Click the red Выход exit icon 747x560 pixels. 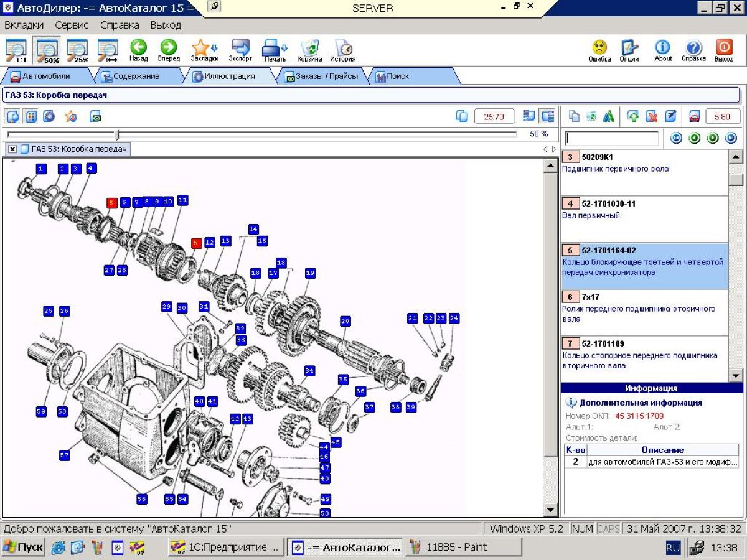tap(724, 50)
